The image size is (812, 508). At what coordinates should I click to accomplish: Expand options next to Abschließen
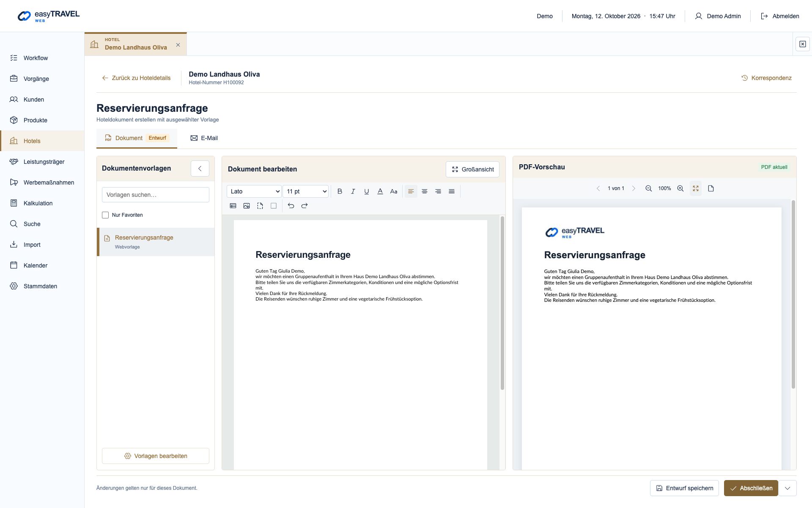(x=787, y=488)
